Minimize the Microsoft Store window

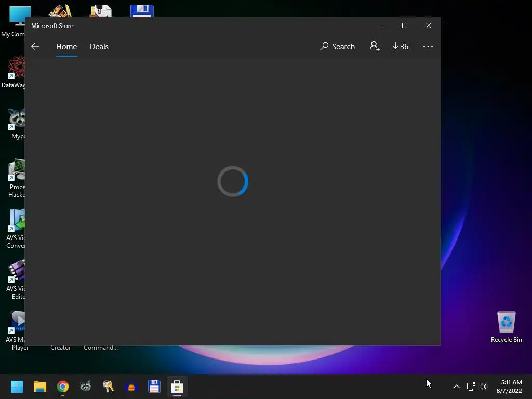[x=381, y=25]
